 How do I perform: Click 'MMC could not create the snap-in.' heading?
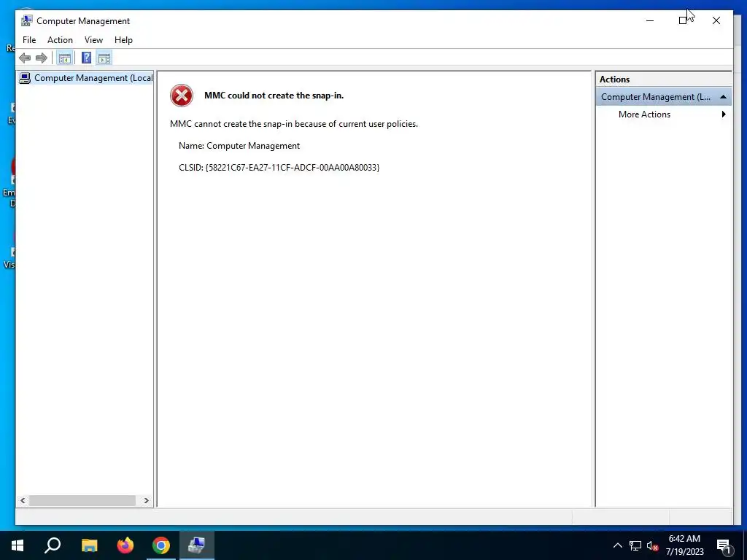click(274, 96)
